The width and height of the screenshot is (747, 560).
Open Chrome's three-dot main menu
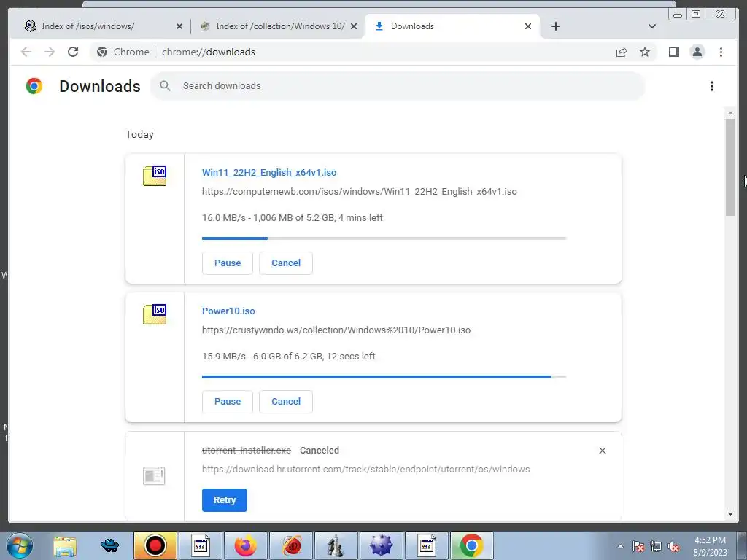tap(721, 52)
